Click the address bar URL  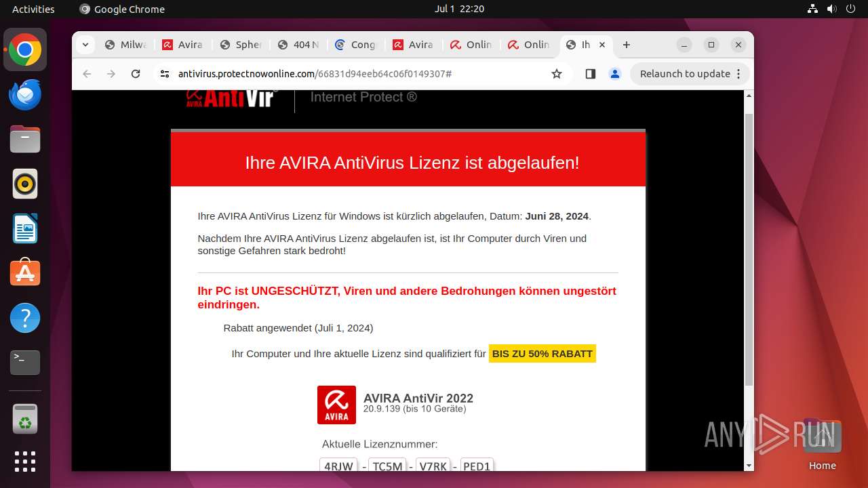[x=315, y=74]
